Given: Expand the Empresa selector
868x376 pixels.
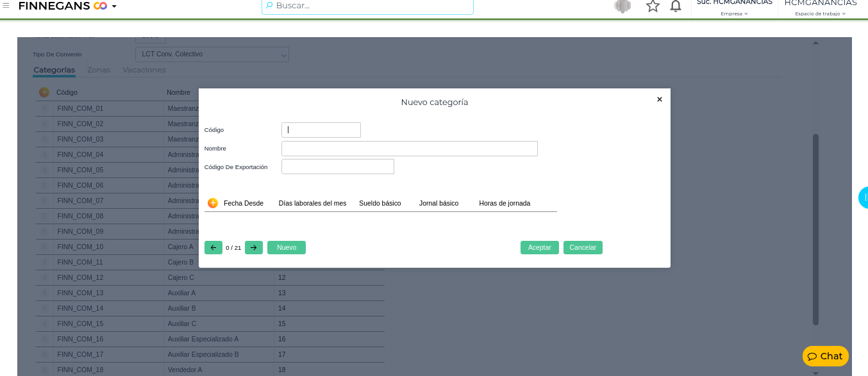Looking at the screenshot, I should pyautogui.click(x=734, y=13).
